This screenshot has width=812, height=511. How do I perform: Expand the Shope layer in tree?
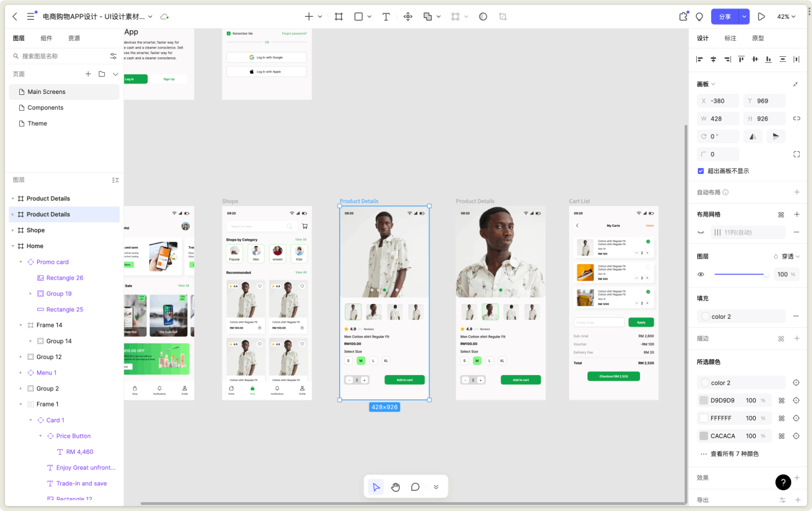pyautogui.click(x=13, y=230)
